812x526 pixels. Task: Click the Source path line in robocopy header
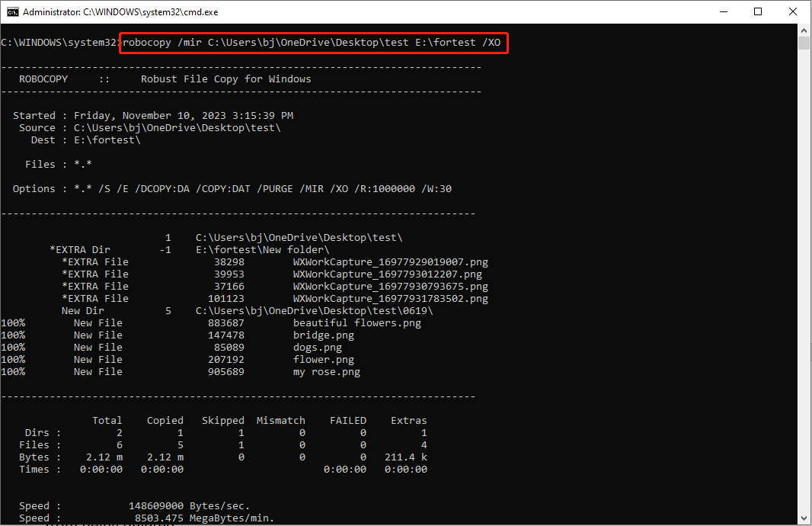(149, 128)
